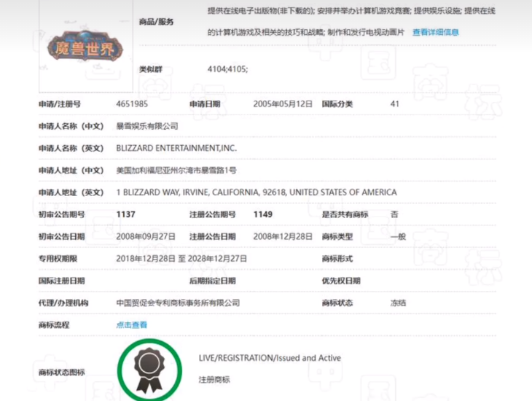532x401 pixels.
Task: Select the trademark status value 冻结
Action: (398, 303)
